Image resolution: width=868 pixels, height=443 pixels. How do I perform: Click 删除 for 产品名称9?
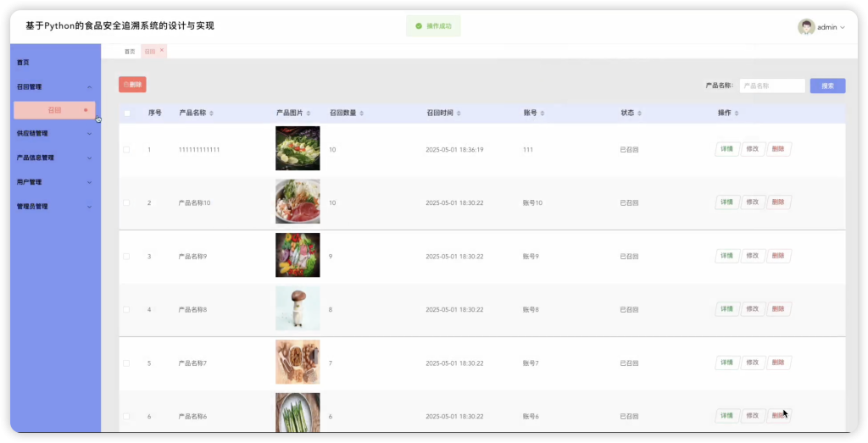[x=779, y=256]
